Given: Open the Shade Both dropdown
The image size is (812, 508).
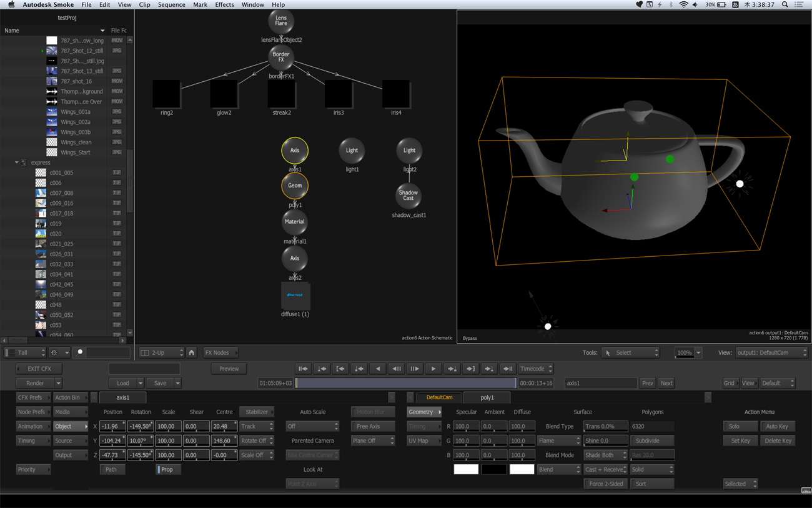Looking at the screenshot, I should click(x=605, y=455).
